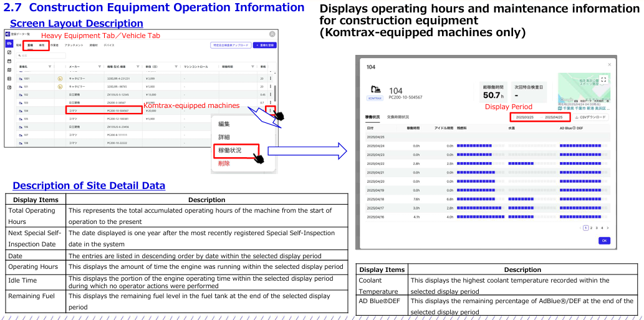This screenshot has height=320, width=644.
Task: Click the excavator icon in the left sidebar
Action: coord(9,45)
